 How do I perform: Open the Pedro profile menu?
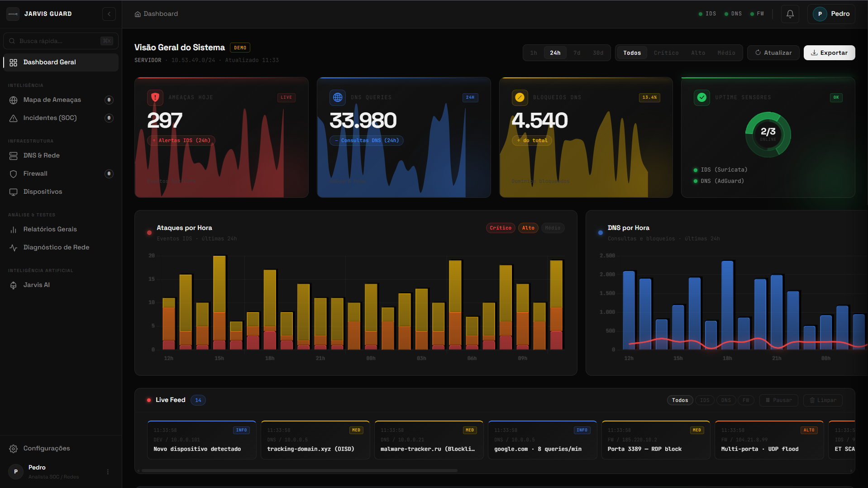pyautogui.click(x=831, y=14)
